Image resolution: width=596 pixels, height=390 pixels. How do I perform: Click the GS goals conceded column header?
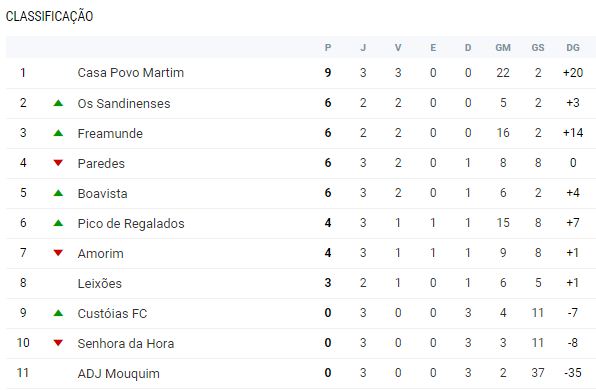coord(538,48)
